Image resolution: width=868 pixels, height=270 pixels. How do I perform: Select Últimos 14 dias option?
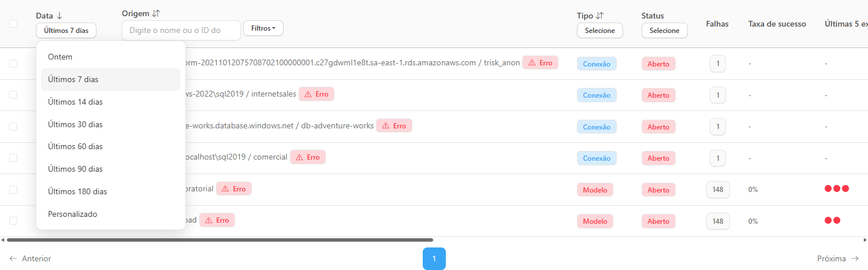(111, 102)
